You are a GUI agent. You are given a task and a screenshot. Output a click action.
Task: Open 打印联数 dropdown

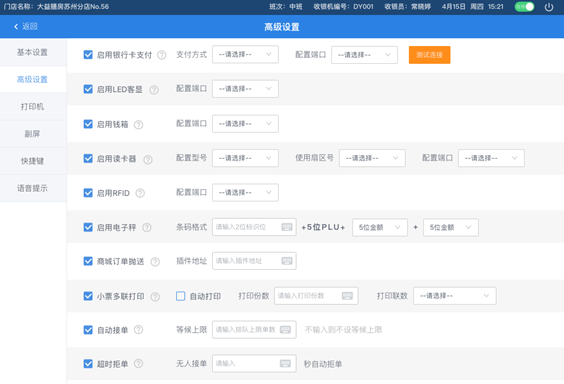(455, 296)
